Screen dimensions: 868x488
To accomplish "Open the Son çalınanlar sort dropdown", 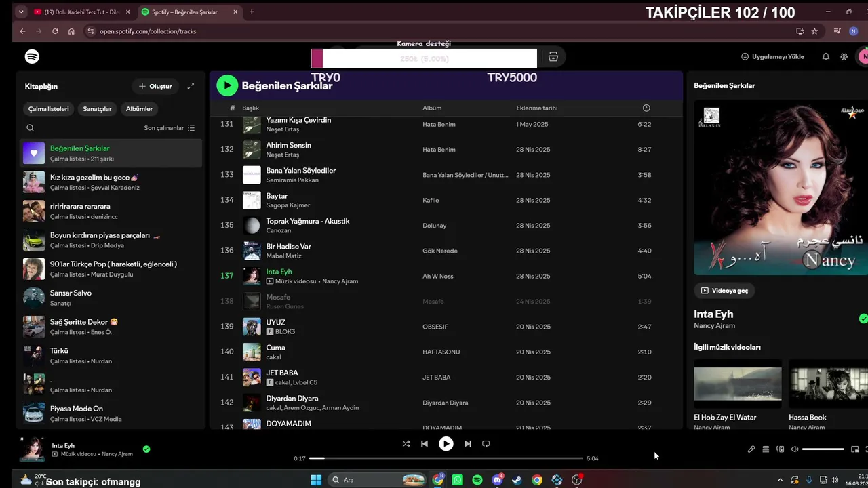I will 170,128.
